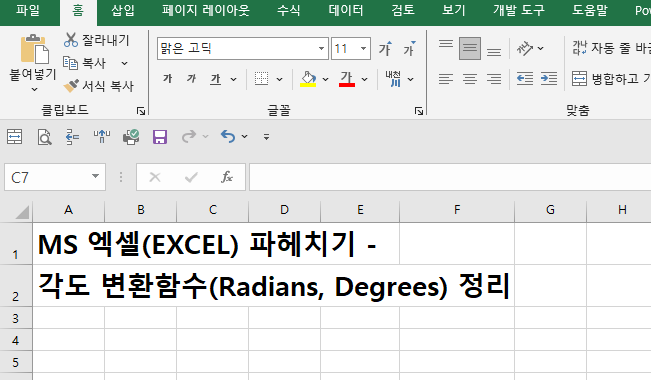Increase indent icon
This screenshot has height=380, width=651.
click(x=549, y=78)
